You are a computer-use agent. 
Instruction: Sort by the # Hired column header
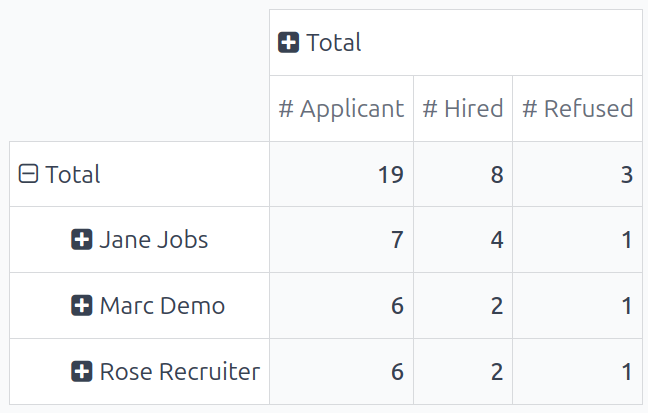click(x=462, y=109)
